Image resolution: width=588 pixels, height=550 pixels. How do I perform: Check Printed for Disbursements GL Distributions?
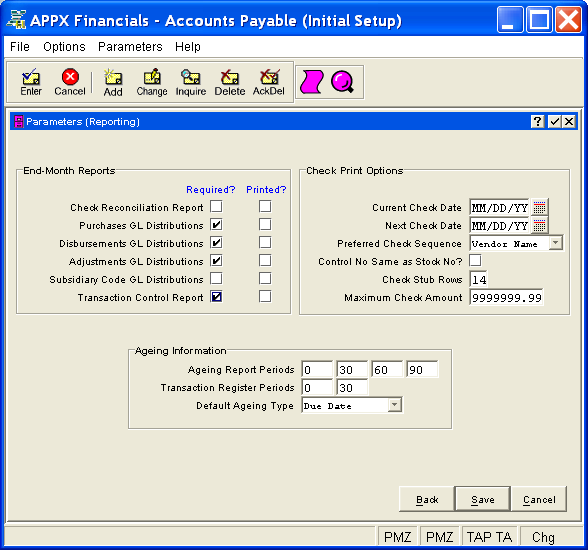(265, 242)
